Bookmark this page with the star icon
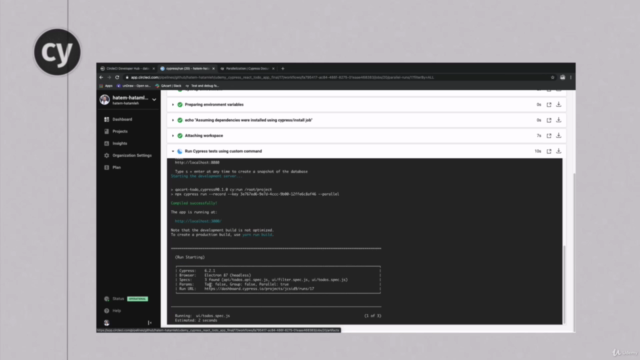The width and height of the screenshot is (640, 360). coord(553,77)
